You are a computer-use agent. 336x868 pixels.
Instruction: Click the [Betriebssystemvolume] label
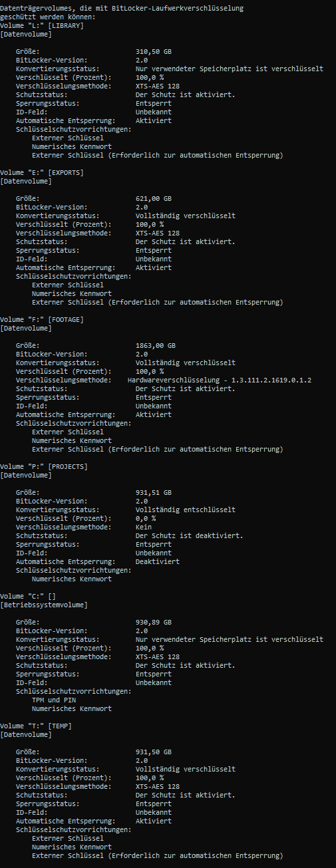tap(44, 605)
